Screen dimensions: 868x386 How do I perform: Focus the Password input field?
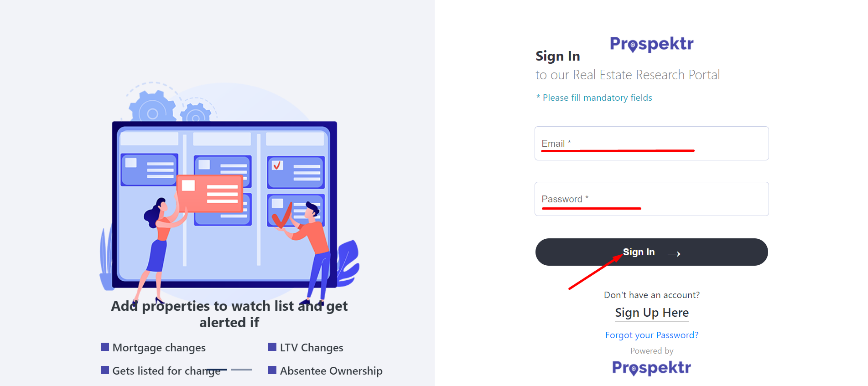coord(651,199)
